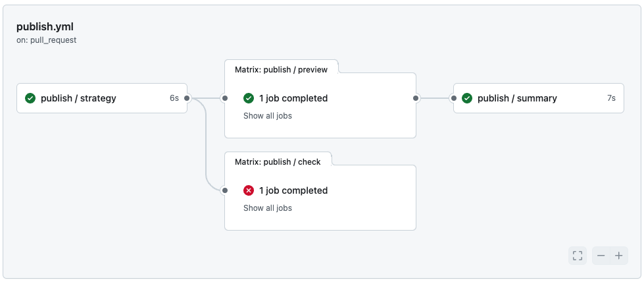This screenshot has width=644, height=282.
Task: Select the Matrix: publish / check tab label
Action: point(277,161)
